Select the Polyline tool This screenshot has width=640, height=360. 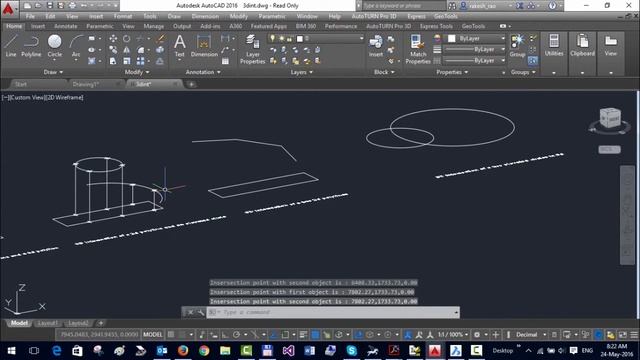point(31,45)
